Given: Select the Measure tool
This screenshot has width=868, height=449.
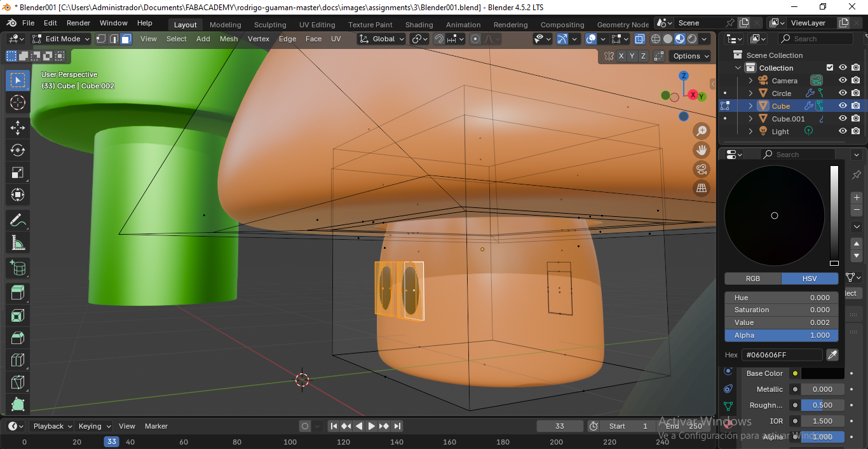Looking at the screenshot, I should point(17,242).
